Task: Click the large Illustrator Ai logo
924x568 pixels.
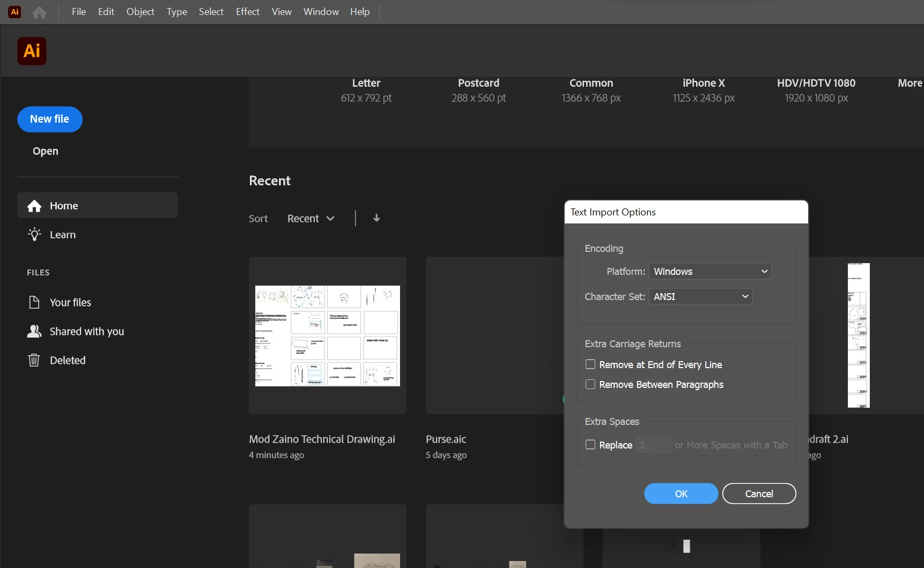Action: (x=32, y=51)
